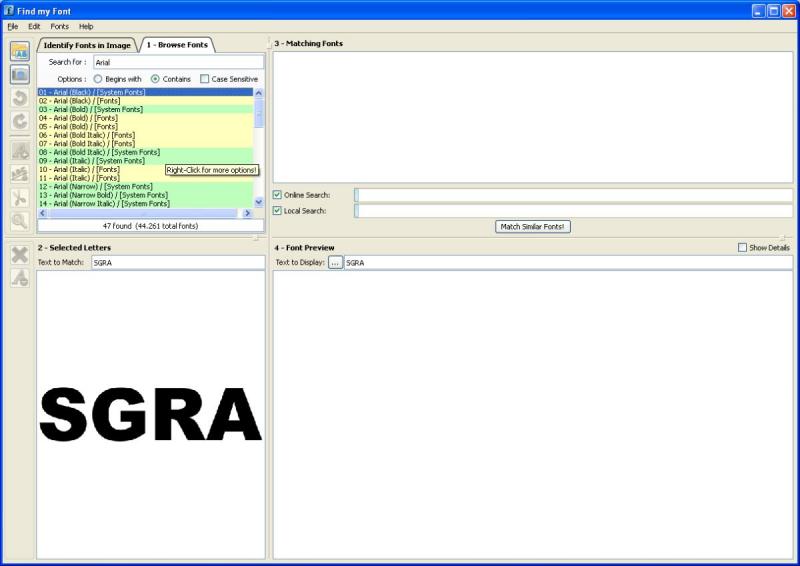Click the Find my Font title bar icon
The image size is (800, 566).
[9, 10]
